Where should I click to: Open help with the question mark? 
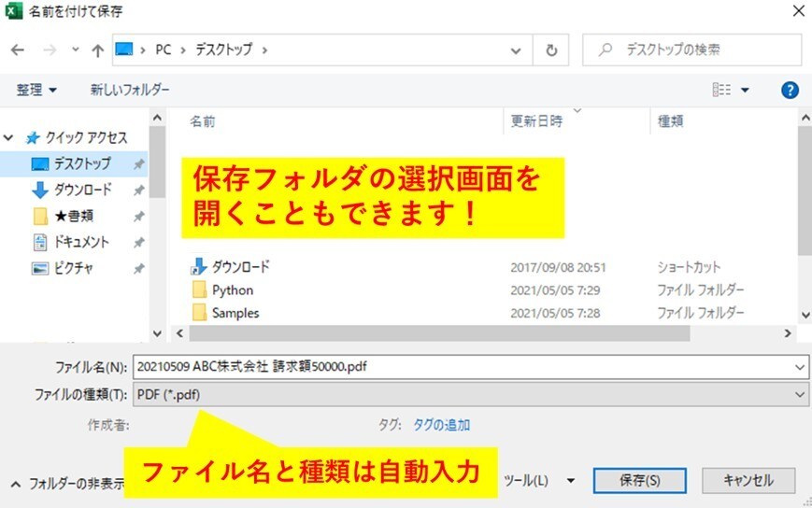(790, 90)
